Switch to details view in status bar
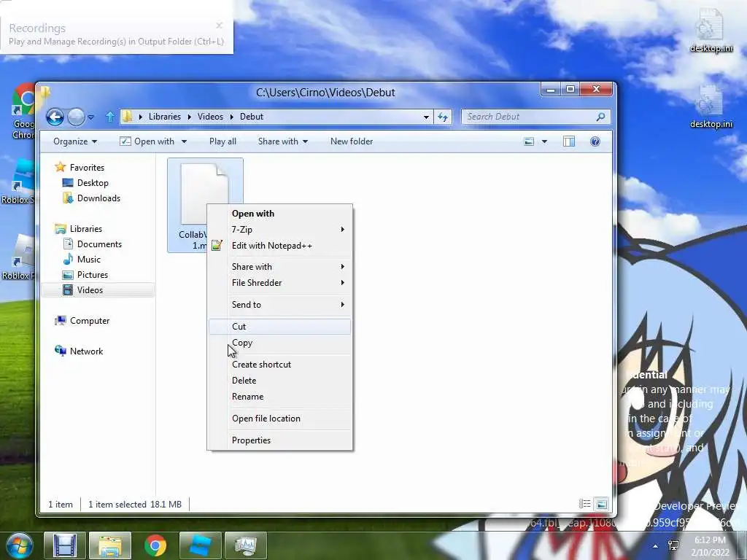747x560 pixels. click(585, 504)
